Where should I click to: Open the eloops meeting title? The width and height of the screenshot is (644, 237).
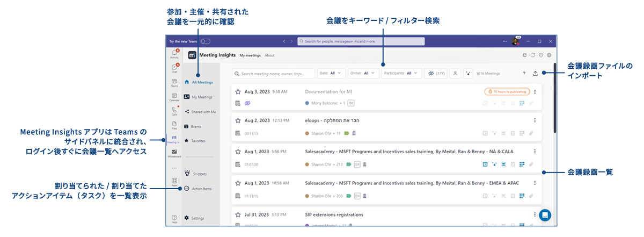(332, 120)
